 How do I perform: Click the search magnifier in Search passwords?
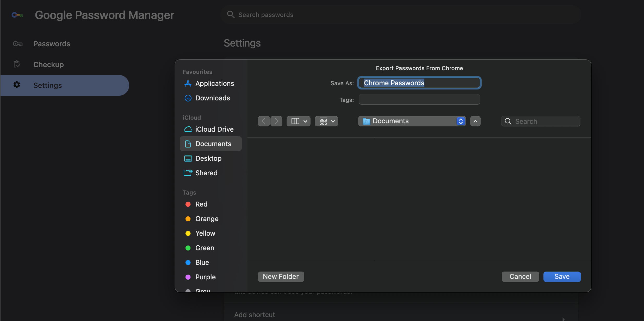point(231,15)
